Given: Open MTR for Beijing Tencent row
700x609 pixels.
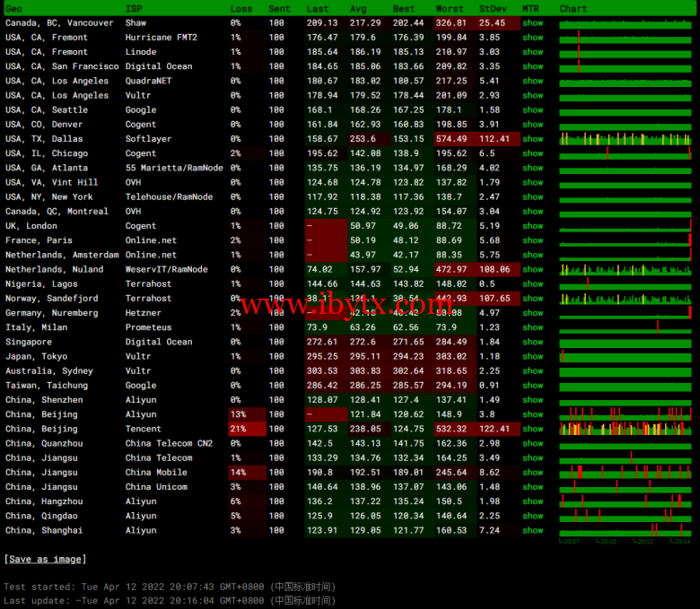Looking at the screenshot, I should point(533,429).
